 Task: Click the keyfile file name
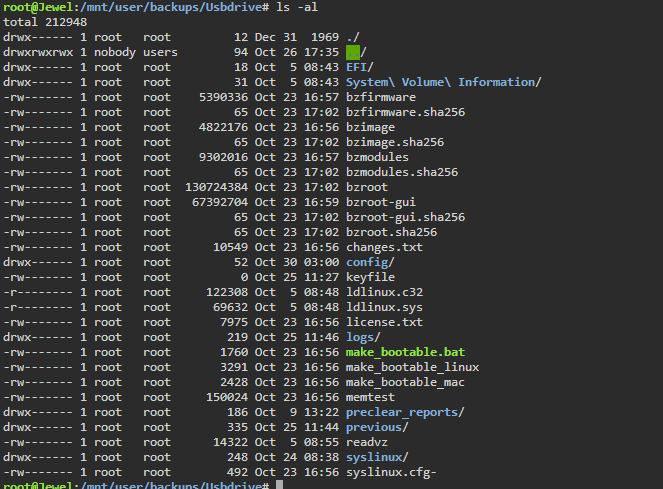coord(370,277)
